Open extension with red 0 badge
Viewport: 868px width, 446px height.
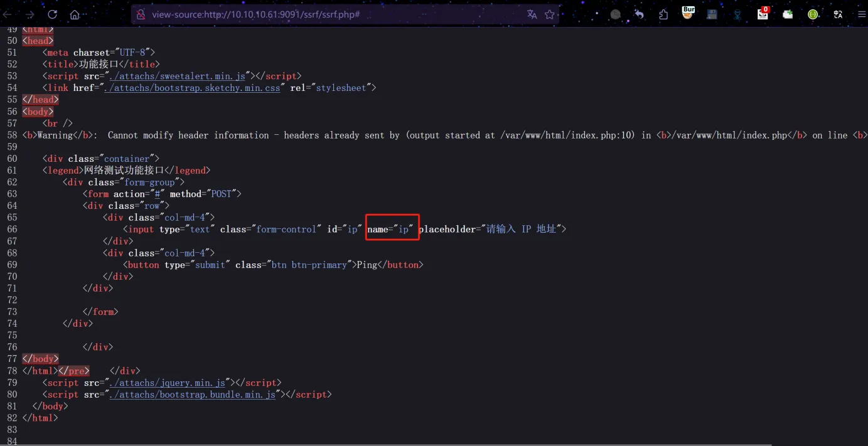763,13
